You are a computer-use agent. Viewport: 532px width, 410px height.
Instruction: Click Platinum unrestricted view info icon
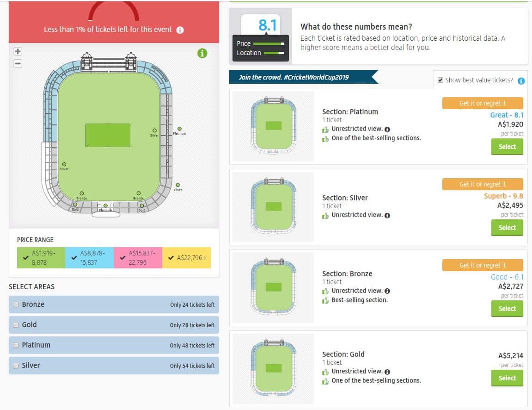(x=387, y=129)
